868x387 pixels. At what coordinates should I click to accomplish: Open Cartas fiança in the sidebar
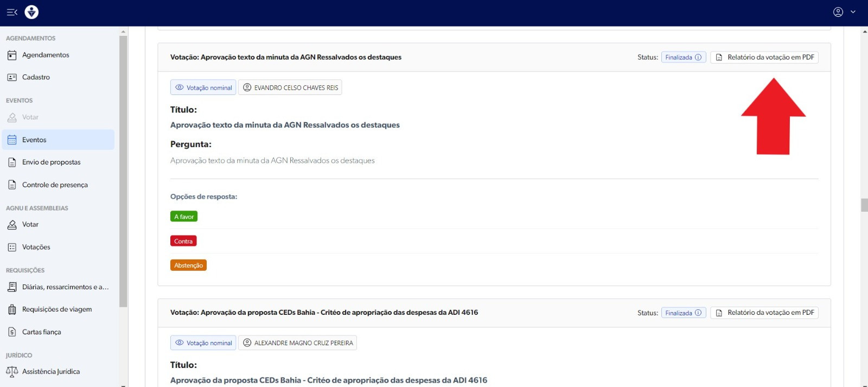(x=41, y=332)
